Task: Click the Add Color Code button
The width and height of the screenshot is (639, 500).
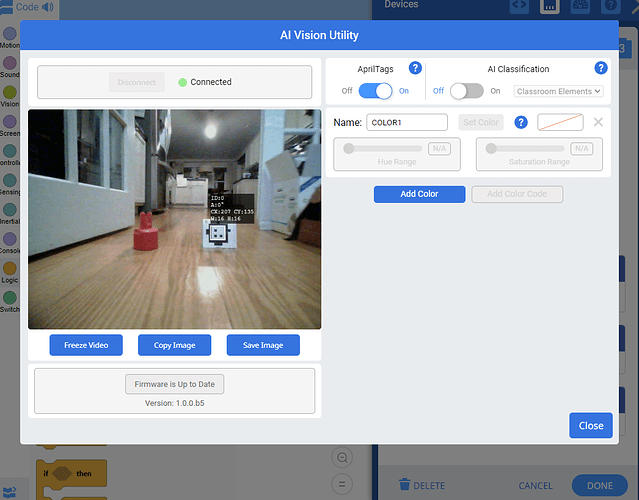Action: 517,194
